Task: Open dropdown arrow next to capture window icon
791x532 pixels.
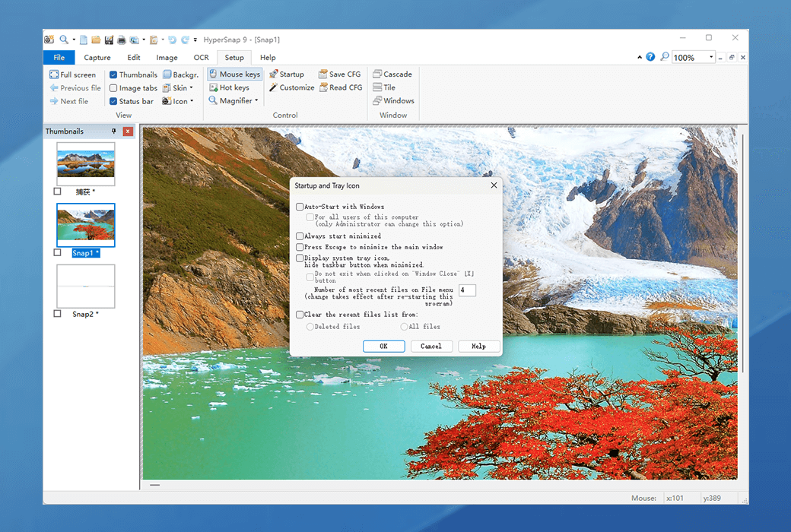Action: click(x=143, y=40)
